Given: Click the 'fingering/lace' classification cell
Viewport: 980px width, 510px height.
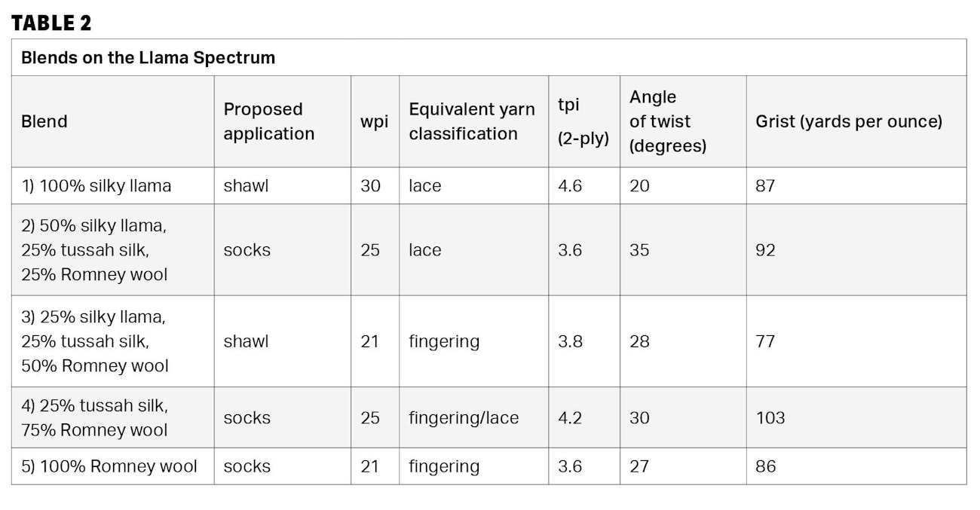Looking at the screenshot, I should pos(463,417).
